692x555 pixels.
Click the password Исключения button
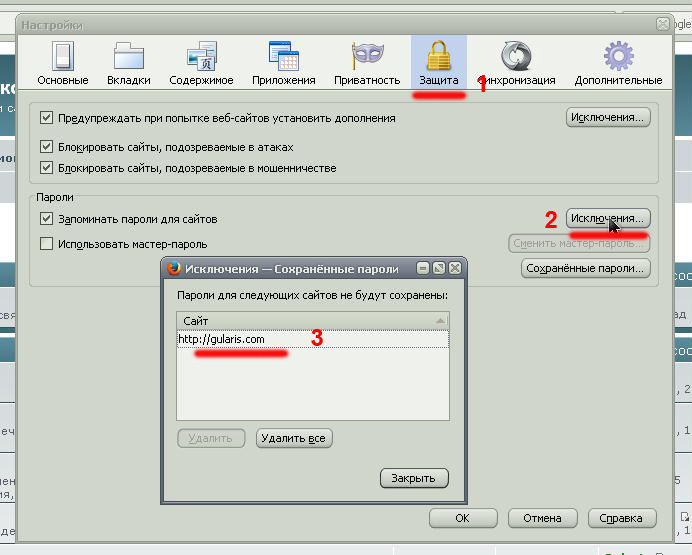pyautogui.click(x=608, y=217)
